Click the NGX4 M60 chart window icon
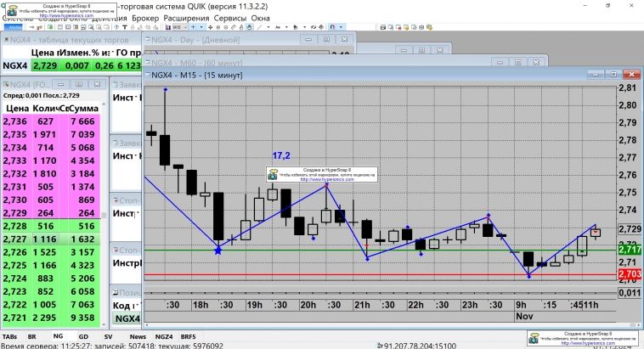This screenshot has height=349, width=644. [146, 61]
